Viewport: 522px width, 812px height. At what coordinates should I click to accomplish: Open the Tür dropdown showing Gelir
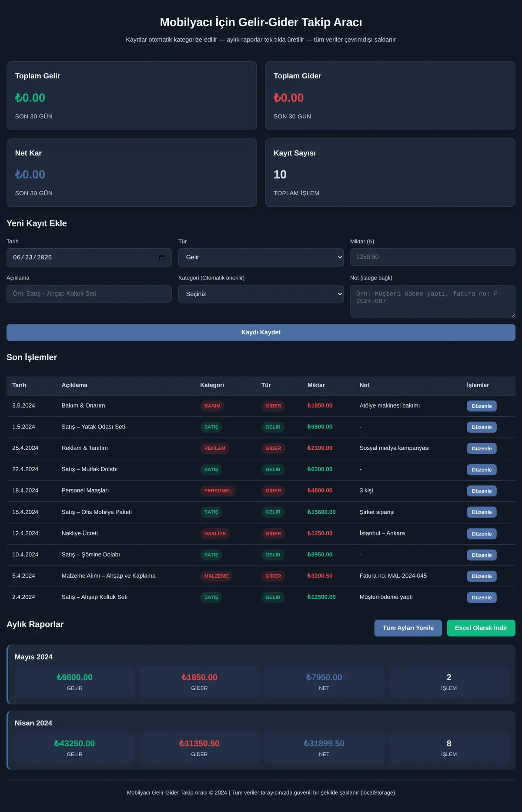click(x=261, y=257)
